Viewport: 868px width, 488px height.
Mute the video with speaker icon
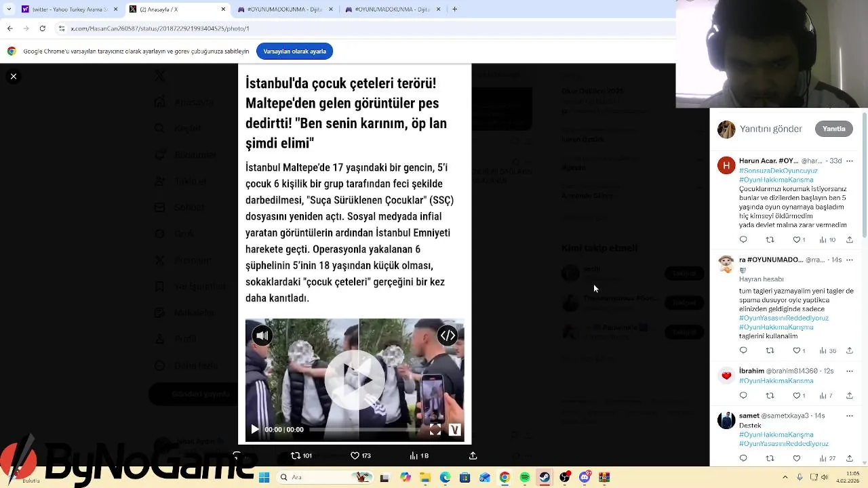262,335
